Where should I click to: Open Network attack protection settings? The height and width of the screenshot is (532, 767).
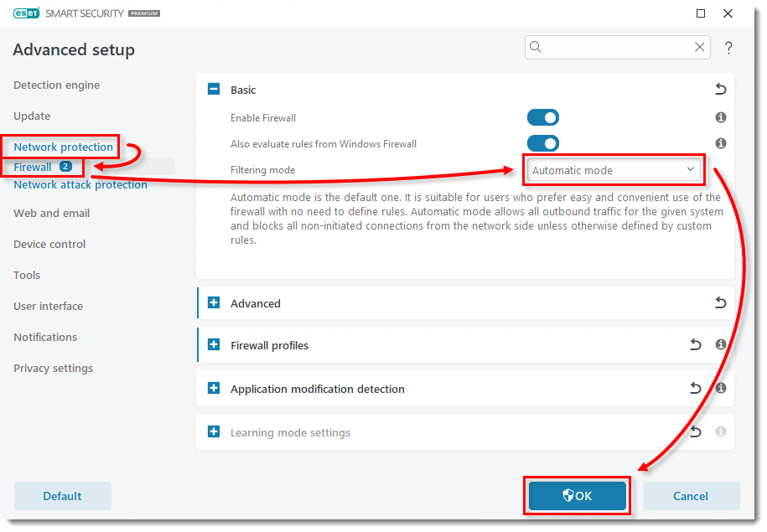coord(80,184)
